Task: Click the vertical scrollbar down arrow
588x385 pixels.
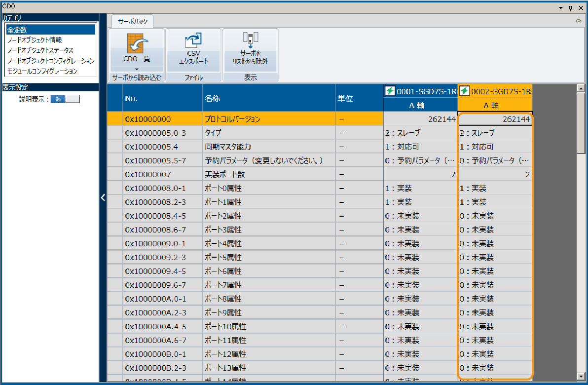Action: (x=581, y=377)
